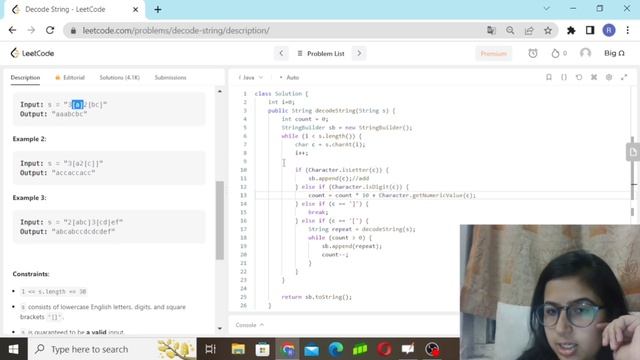Open the Problem List
Viewport: 640px width, 360px height.
[321, 53]
